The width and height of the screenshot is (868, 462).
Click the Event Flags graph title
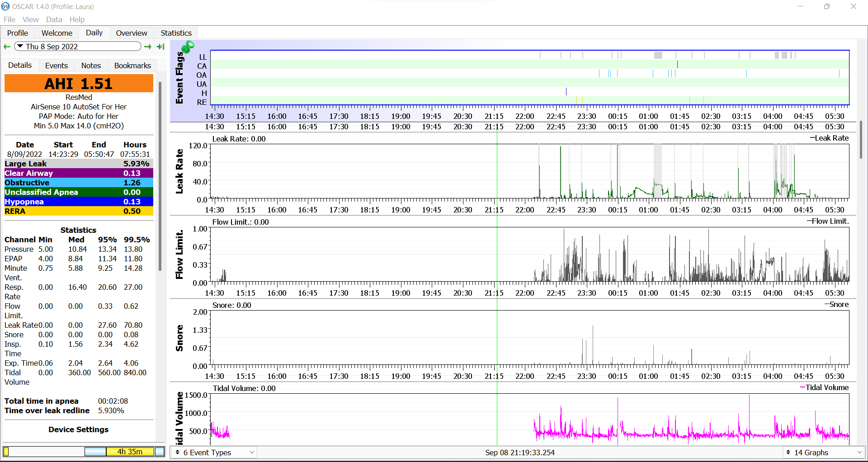(x=179, y=78)
